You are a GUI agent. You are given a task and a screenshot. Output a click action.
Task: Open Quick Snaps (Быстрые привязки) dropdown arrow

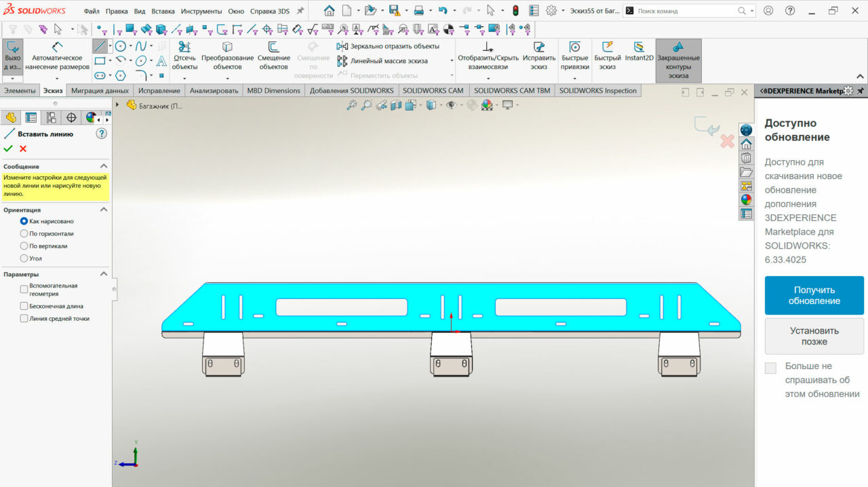(x=575, y=79)
